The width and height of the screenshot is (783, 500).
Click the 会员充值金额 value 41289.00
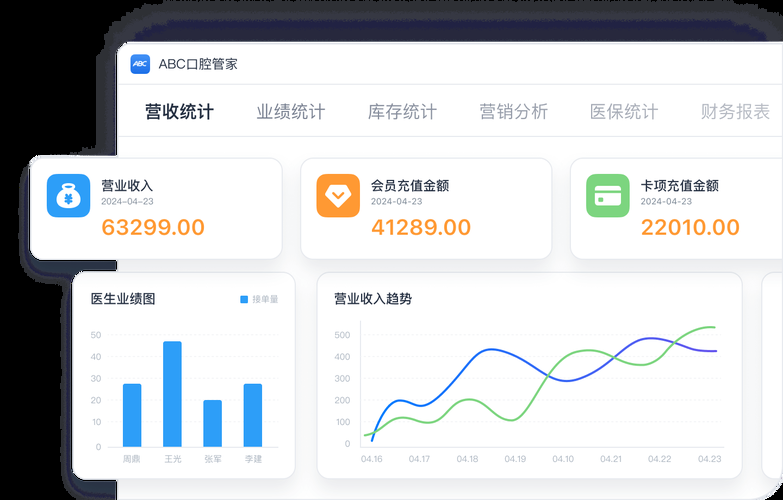click(420, 227)
